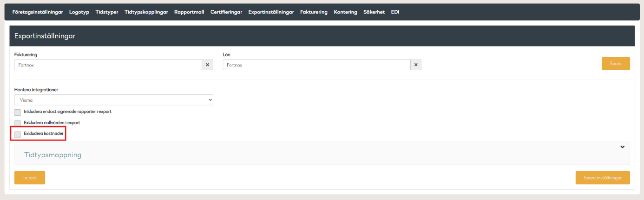Open the Lön selection field
Screen dimensions: 644x200
point(316,65)
